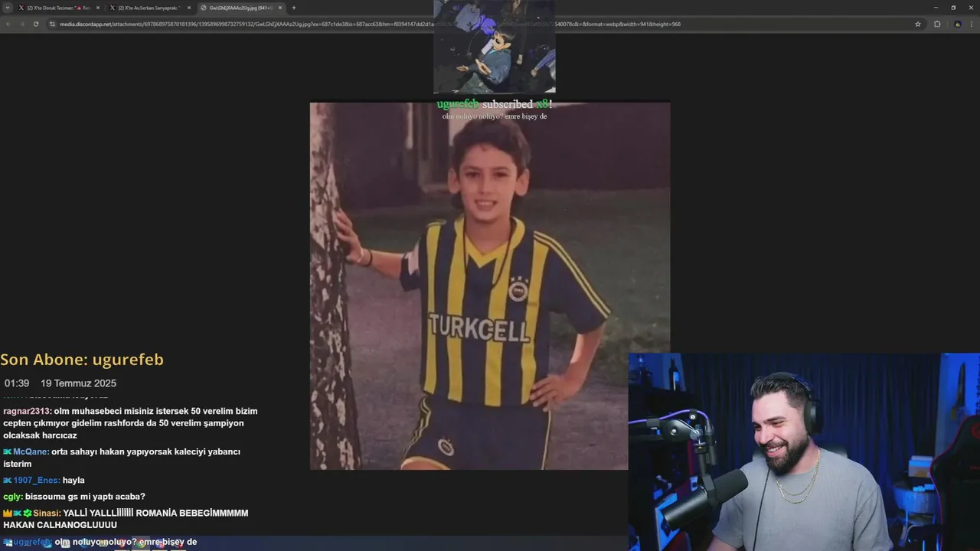Click username McQane in chat
The image size is (980, 551).
(31, 452)
